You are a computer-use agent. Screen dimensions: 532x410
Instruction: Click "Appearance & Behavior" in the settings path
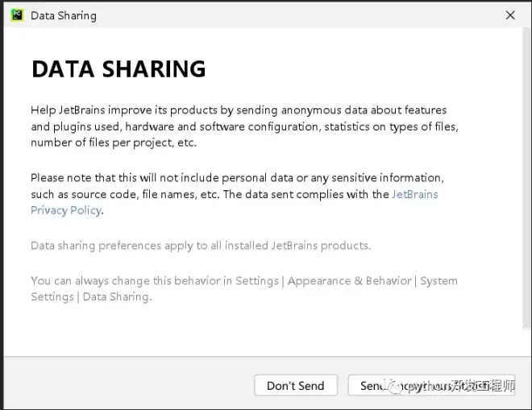349,281
